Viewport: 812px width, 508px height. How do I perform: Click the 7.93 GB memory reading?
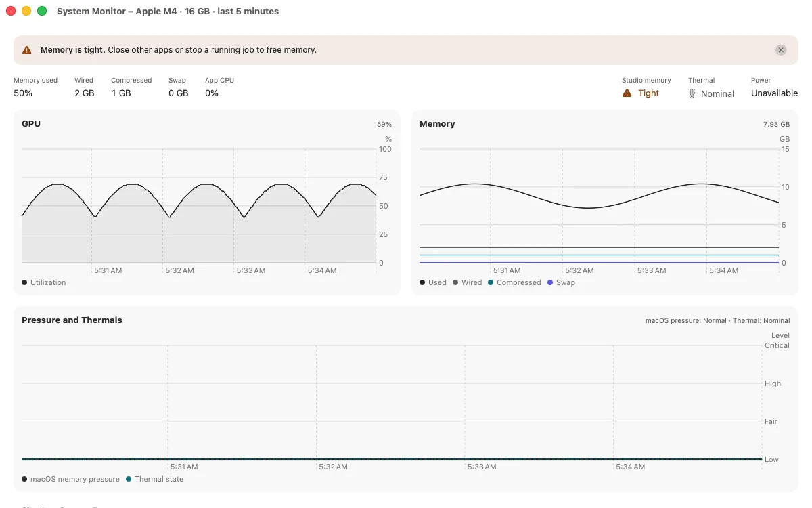(x=776, y=125)
